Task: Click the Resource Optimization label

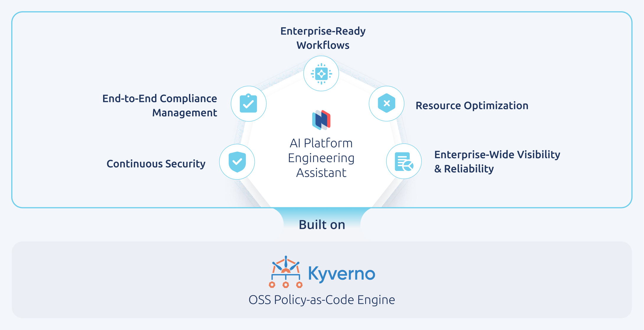Action: [x=472, y=106]
